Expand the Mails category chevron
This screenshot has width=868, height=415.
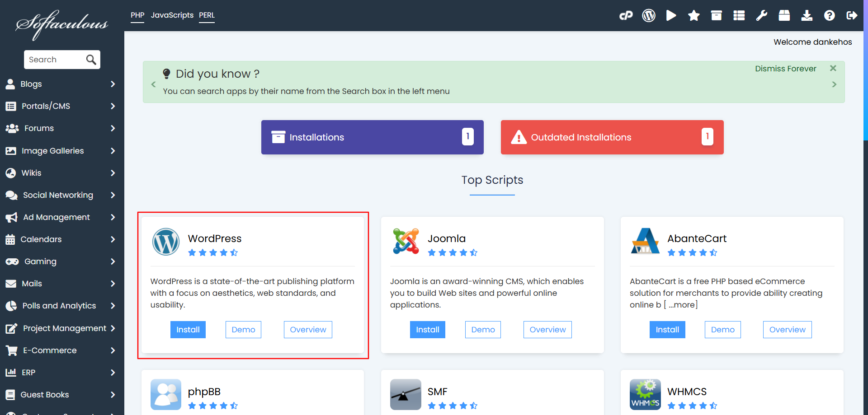pos(113,284)
